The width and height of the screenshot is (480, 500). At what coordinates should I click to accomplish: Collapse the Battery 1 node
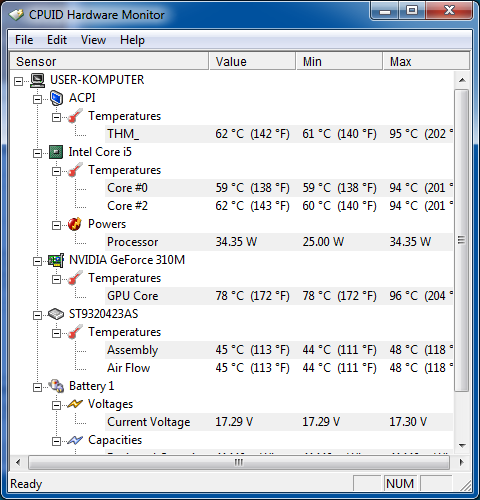pos(37,387)
